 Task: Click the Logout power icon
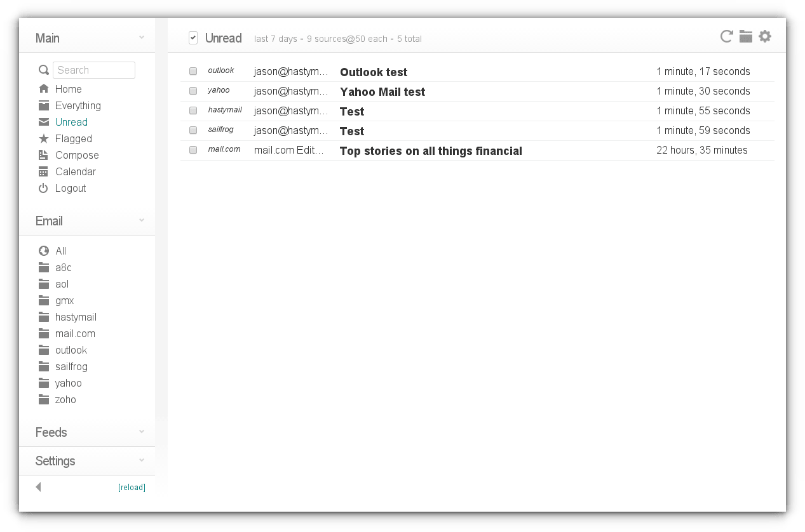tap(43, 188)
